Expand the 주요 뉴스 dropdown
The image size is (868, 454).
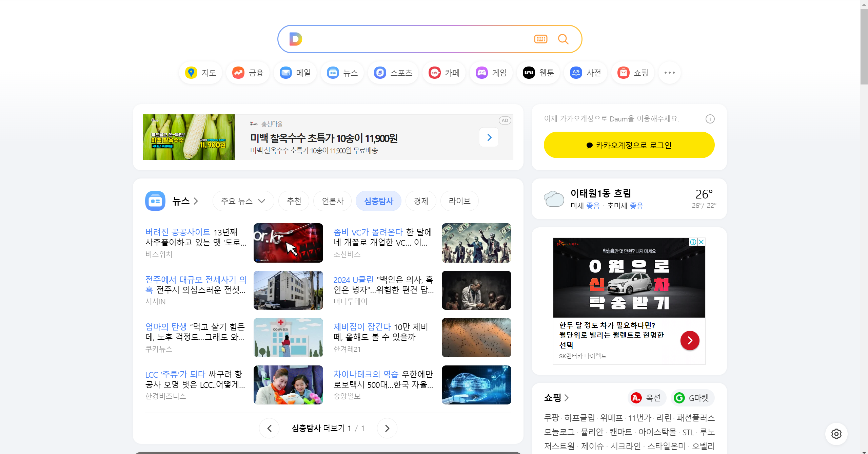pos(243,201)
